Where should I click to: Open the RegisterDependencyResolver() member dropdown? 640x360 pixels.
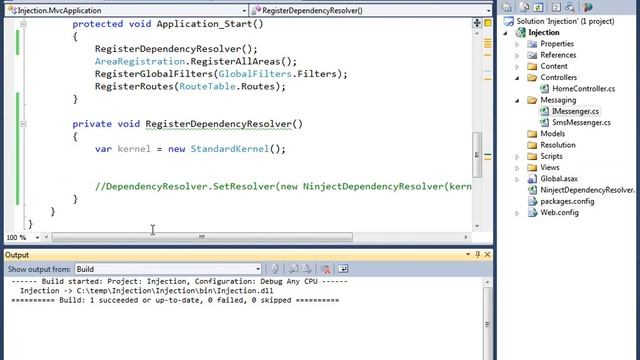point(488,11)
